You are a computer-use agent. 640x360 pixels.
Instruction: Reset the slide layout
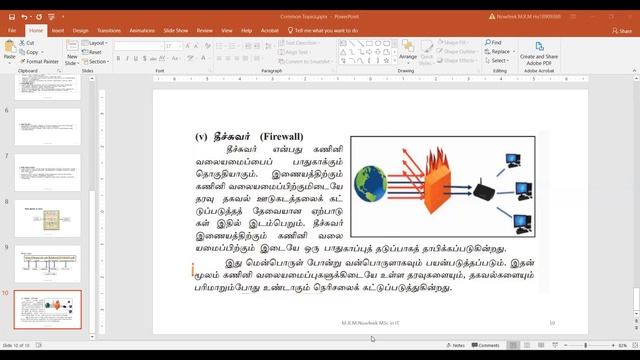92,52
